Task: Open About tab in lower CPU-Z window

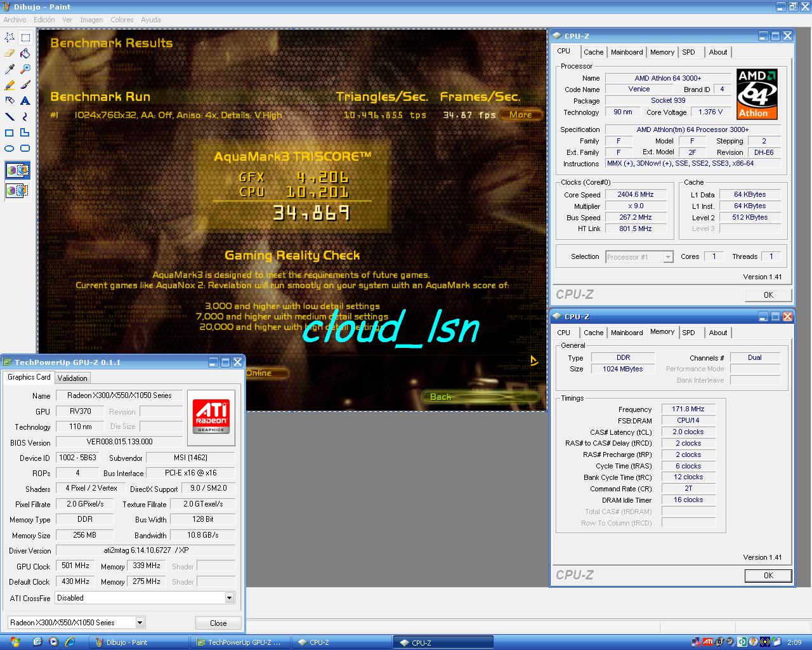Action: (718, 333)
